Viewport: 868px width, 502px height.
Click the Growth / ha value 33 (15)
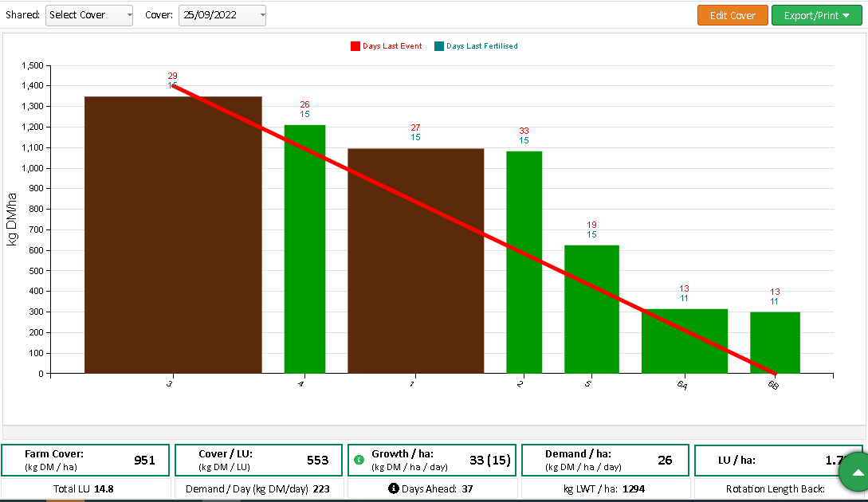490,461
